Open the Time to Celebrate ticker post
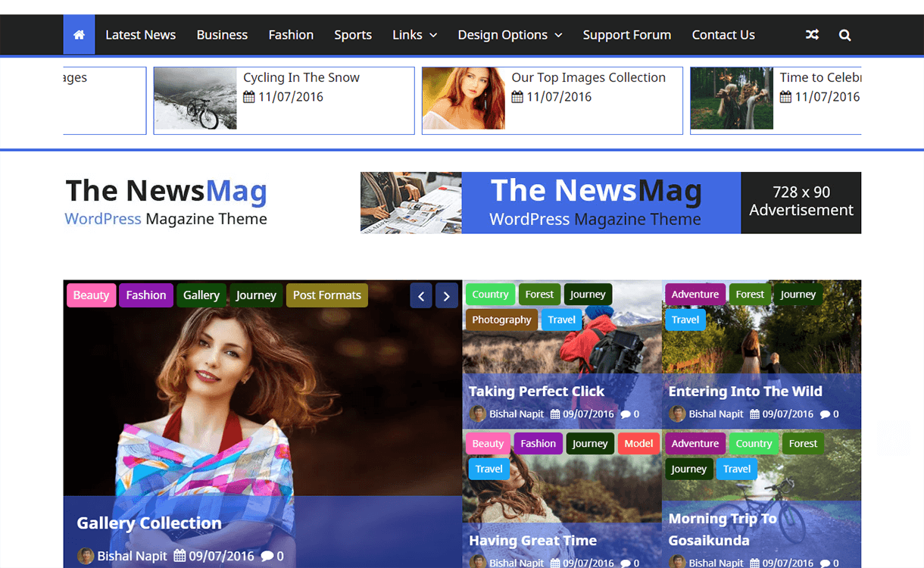The height and width of the screenshot is (568, 924). 820,77
